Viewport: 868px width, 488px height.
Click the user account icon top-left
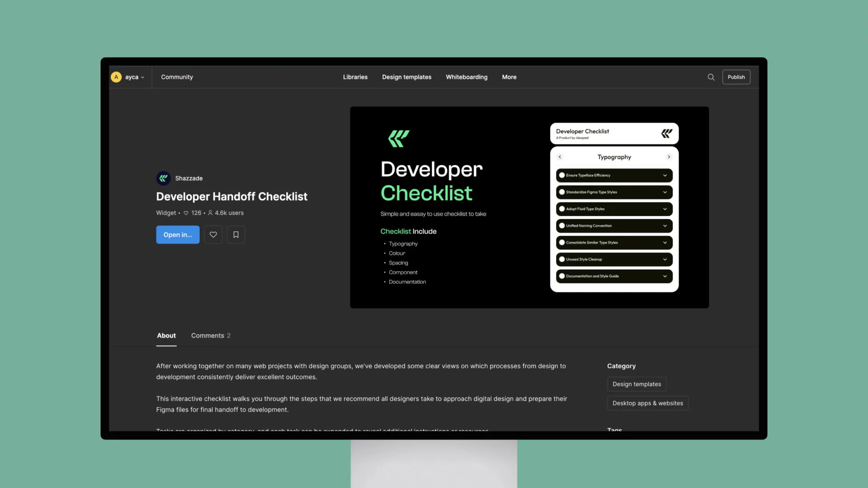pos(116,76)
